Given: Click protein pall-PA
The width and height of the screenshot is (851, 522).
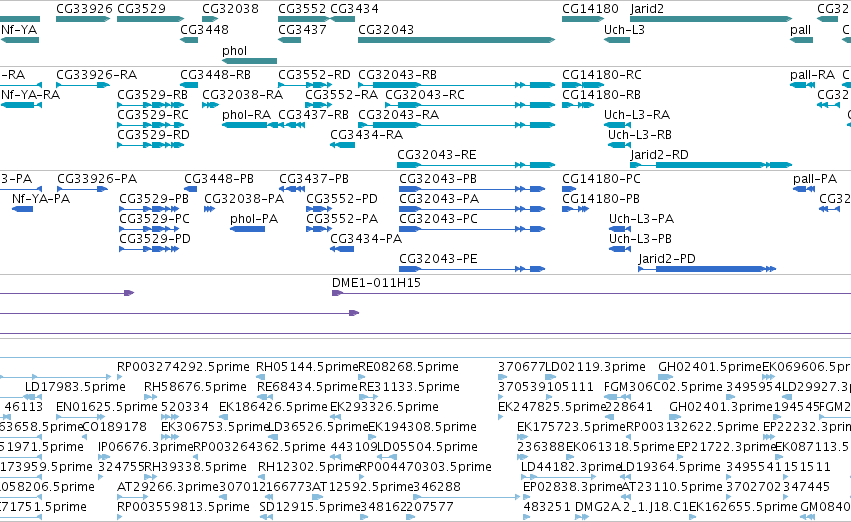Looking at the screenshot, I should 815,179.
